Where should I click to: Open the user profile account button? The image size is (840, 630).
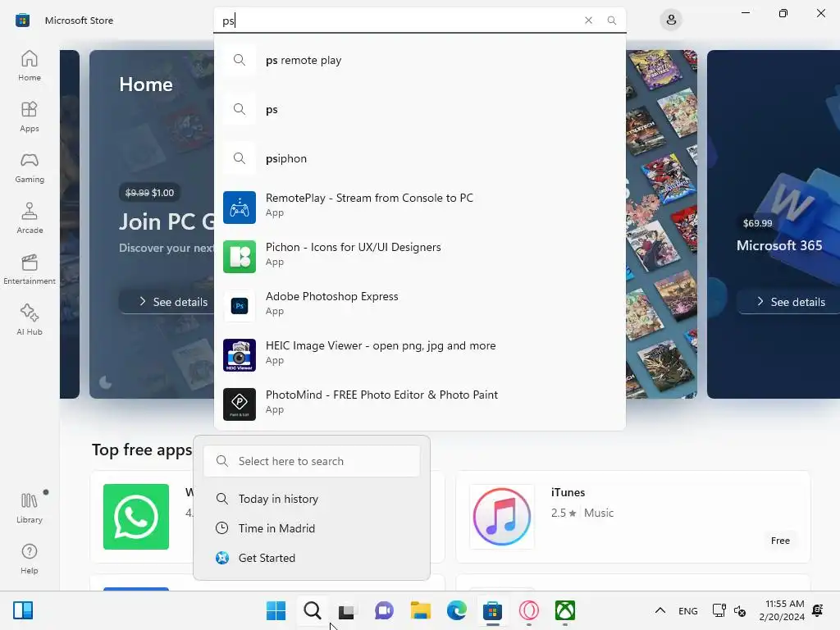click(671, 21)
